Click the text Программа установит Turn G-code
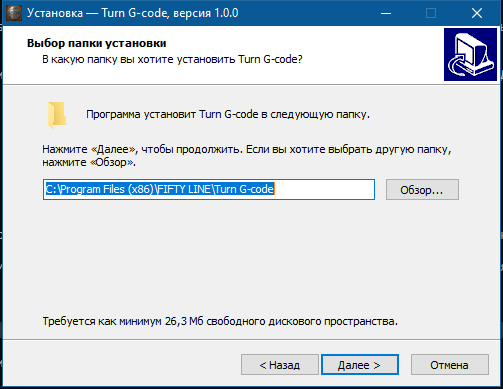 point(228,114)
